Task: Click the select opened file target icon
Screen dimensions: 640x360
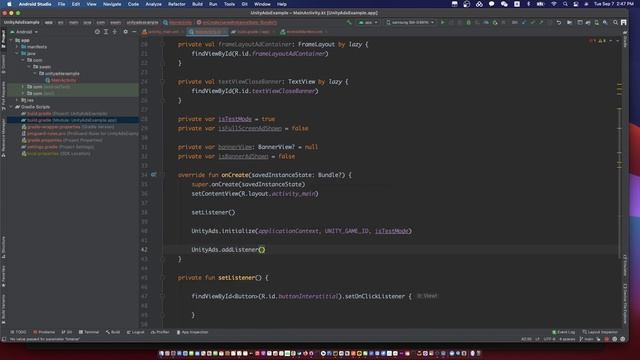Action: point(97,32)
